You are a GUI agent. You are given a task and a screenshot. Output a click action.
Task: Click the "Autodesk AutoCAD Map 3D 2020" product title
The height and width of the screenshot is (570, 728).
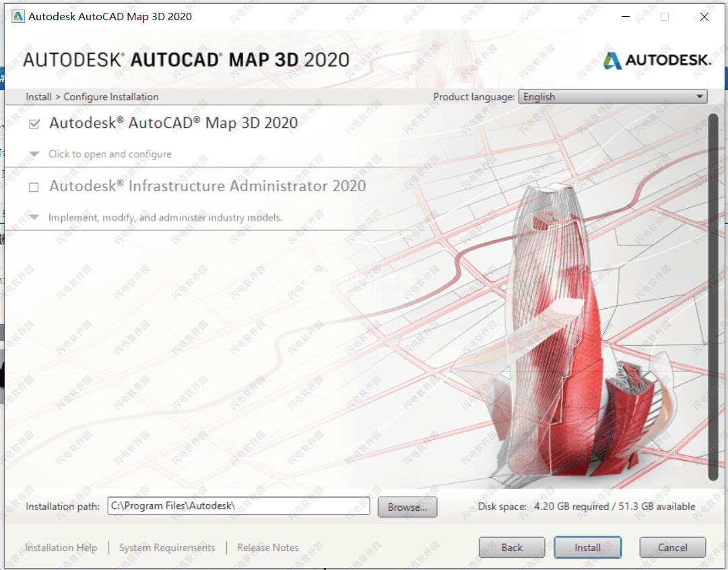coord(173,123)
